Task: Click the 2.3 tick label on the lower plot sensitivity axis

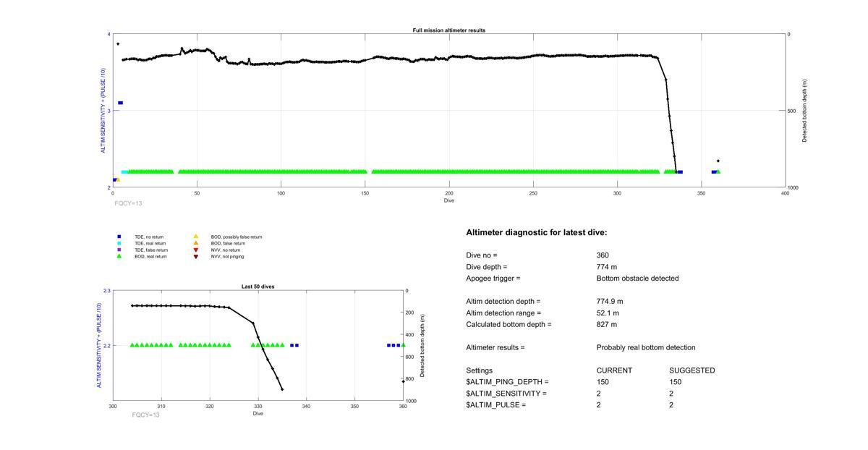Action: pyautogui.click(x=107, y=291)
